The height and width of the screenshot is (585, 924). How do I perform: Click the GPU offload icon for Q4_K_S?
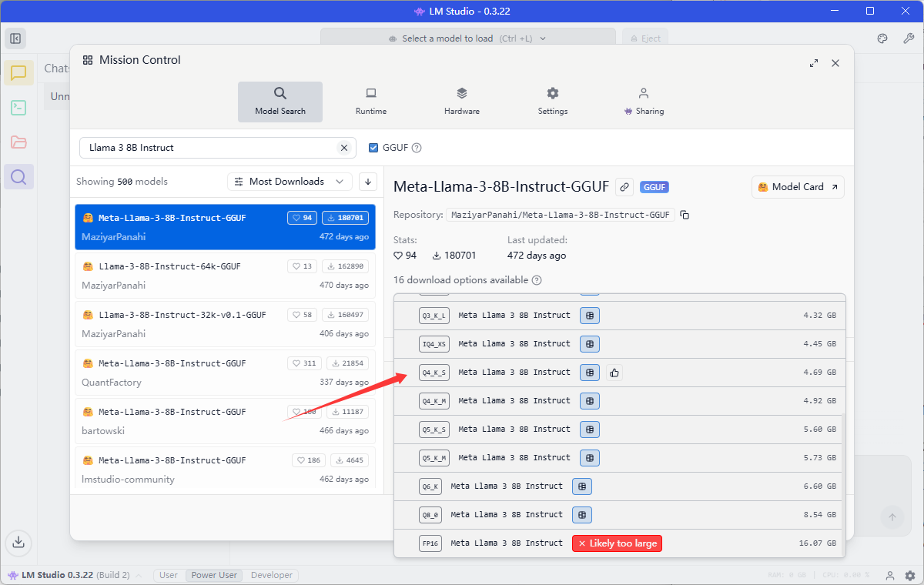[590, 373]
